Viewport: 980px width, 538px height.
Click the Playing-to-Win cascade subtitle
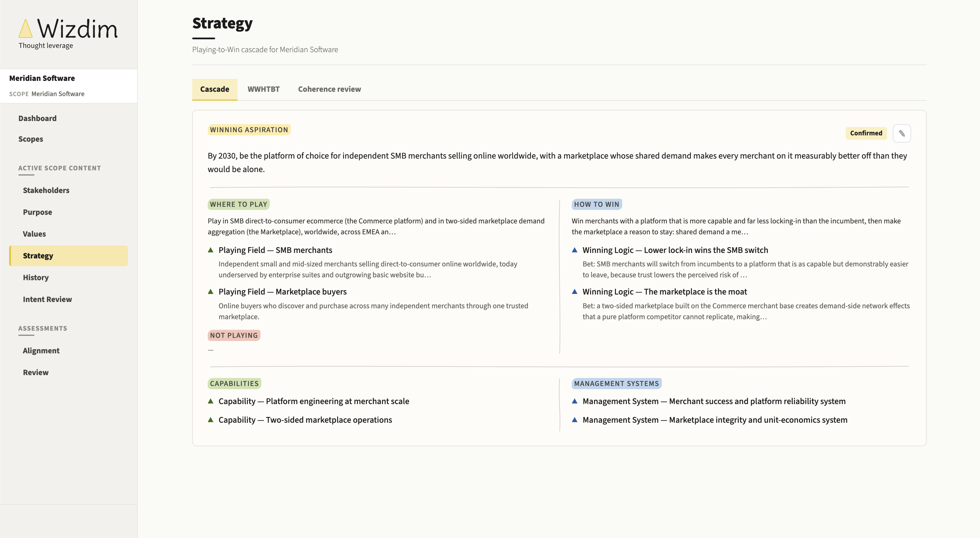[265, 49]
